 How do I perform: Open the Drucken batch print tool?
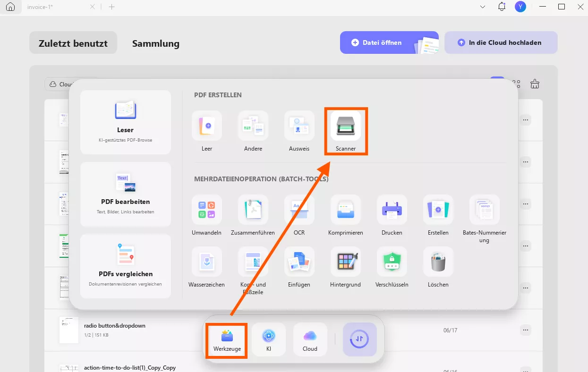[x=392, y=215]
